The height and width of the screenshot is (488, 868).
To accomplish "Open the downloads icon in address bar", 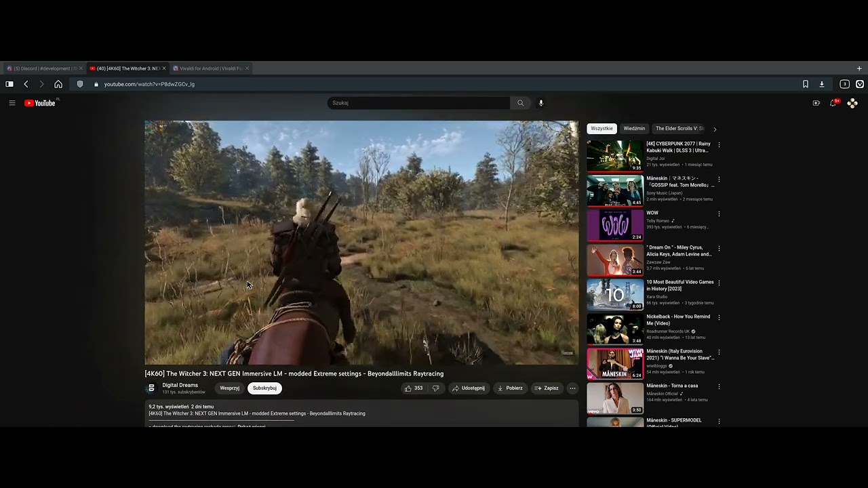I will [x=822, y=84].
